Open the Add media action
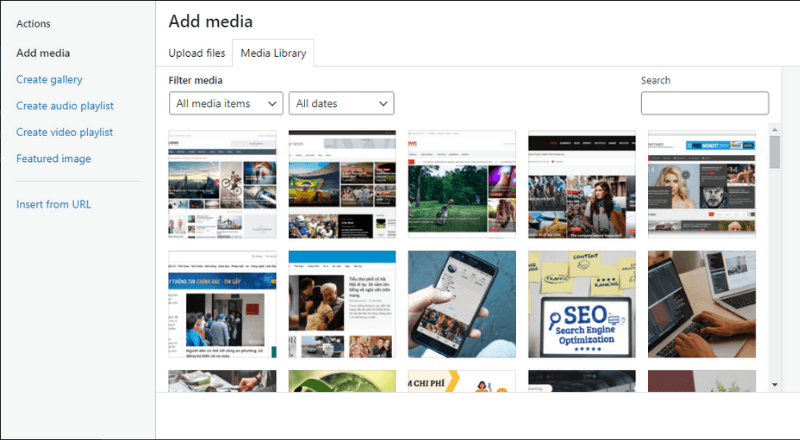800x440 pixels. tap(43, 53)
